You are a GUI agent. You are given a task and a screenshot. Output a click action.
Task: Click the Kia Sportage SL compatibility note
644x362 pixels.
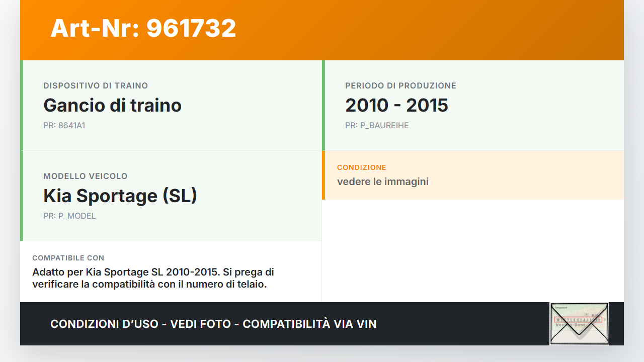pos(153,278)
